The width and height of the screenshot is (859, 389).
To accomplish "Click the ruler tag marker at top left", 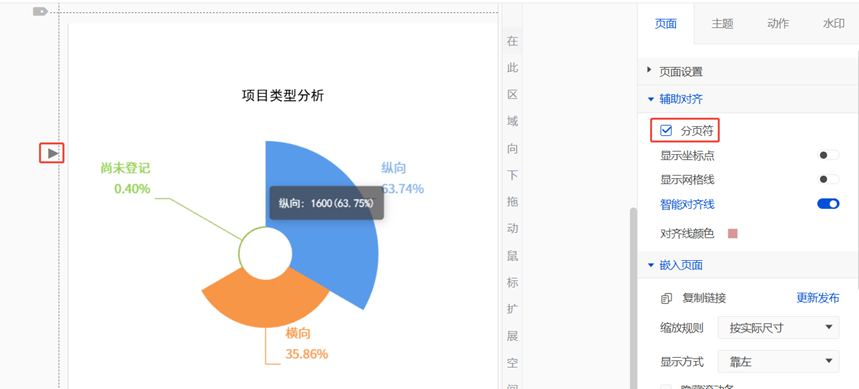I will point(40,11).
